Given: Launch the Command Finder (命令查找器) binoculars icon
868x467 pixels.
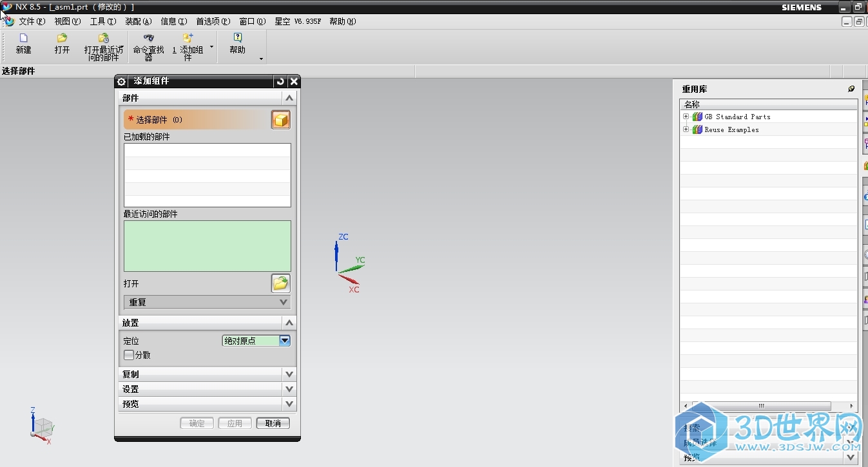Looking at the screenshot, I should 149,38.
